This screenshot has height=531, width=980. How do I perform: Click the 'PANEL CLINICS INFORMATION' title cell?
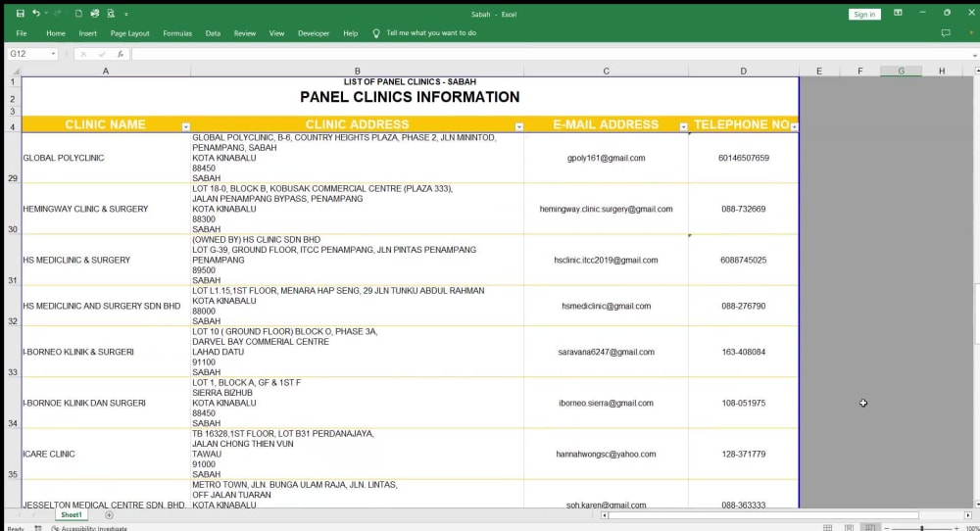410,97
